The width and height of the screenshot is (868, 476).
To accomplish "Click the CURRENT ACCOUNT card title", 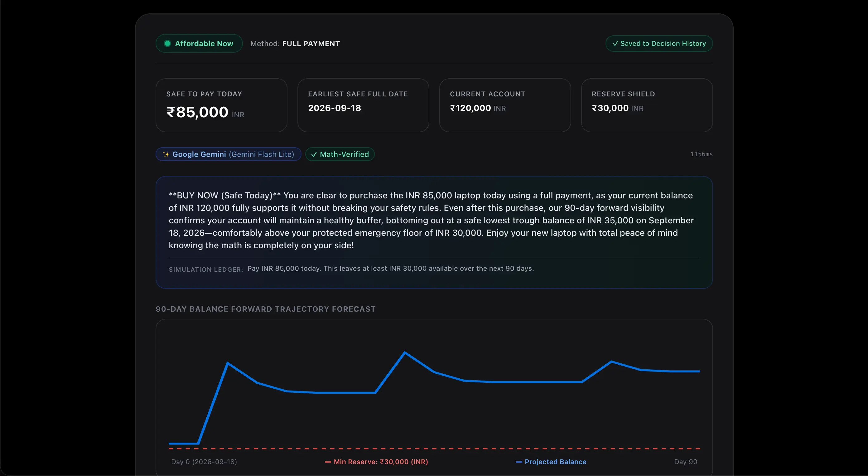I will tap(488, 94).
